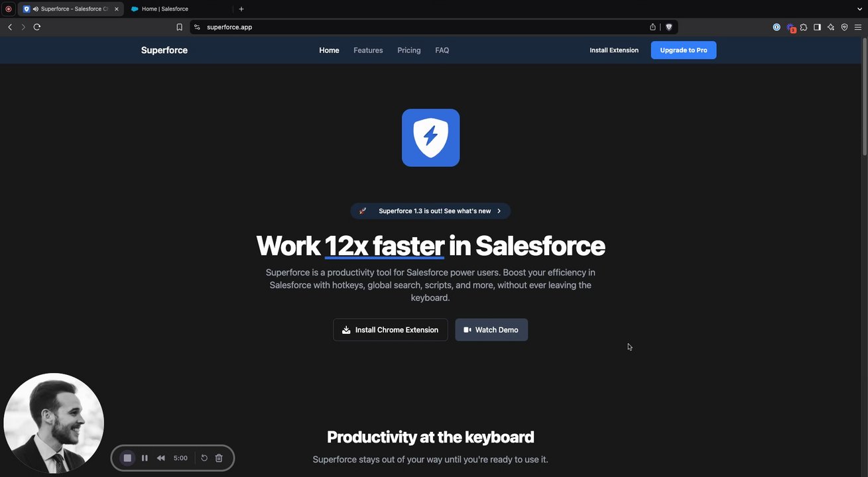
Task: Reload the superforce.app page
Action: (x=37, y=27)
